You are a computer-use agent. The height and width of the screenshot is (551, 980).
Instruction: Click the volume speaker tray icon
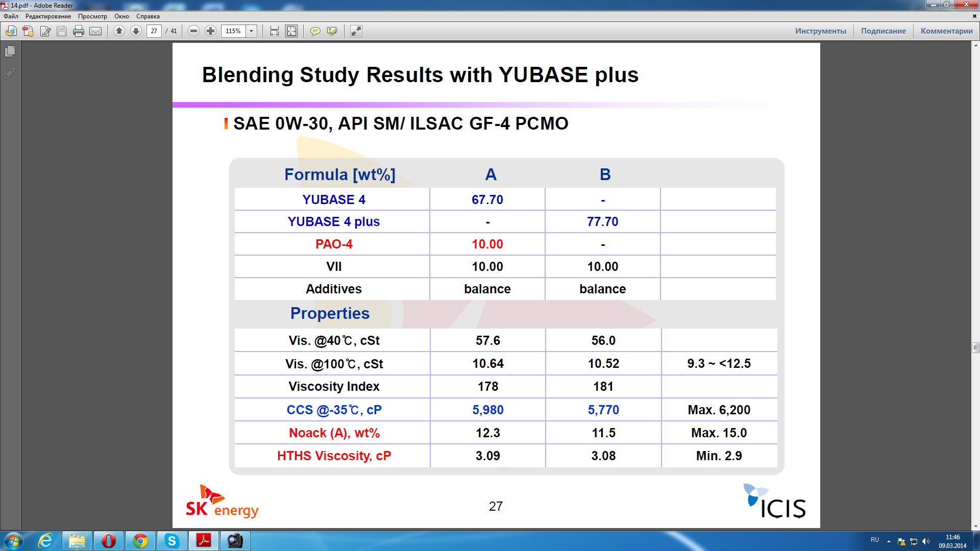[x=926, y=541]
